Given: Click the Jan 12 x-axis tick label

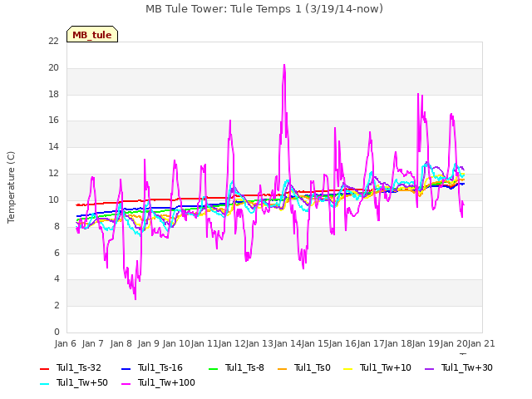Looking at the screenshot, I should pos(232,343).
